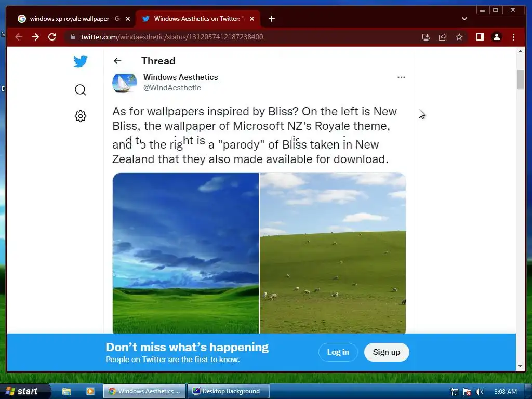The image size is (532, 399).
Task: Click the browser Back button
Action: pyautogui.click(x=19, y=37)
